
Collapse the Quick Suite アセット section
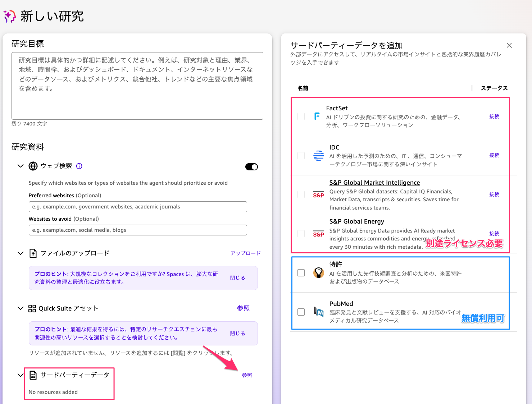[21, 308]
